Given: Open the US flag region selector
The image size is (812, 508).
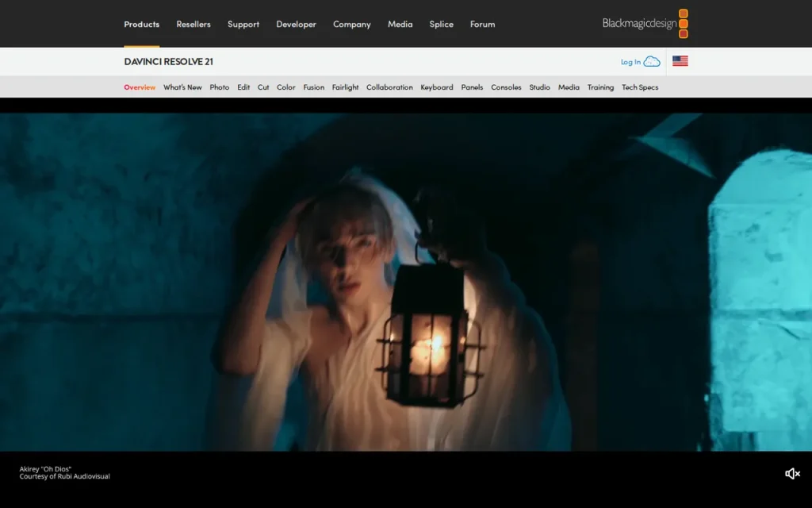Looking at the screenshot, I should coord(680,61).
